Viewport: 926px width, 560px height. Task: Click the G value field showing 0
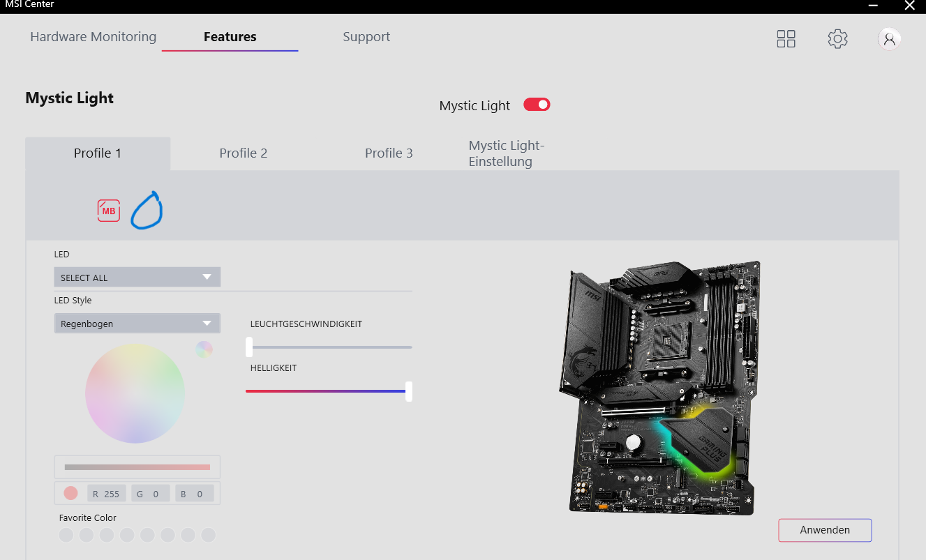tap(151, 494)
